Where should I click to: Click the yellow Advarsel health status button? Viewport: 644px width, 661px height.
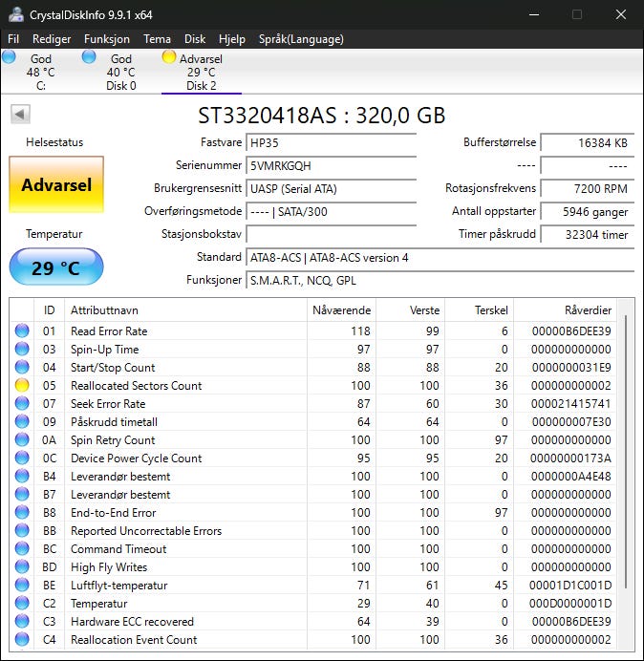[x=56, y=184]
